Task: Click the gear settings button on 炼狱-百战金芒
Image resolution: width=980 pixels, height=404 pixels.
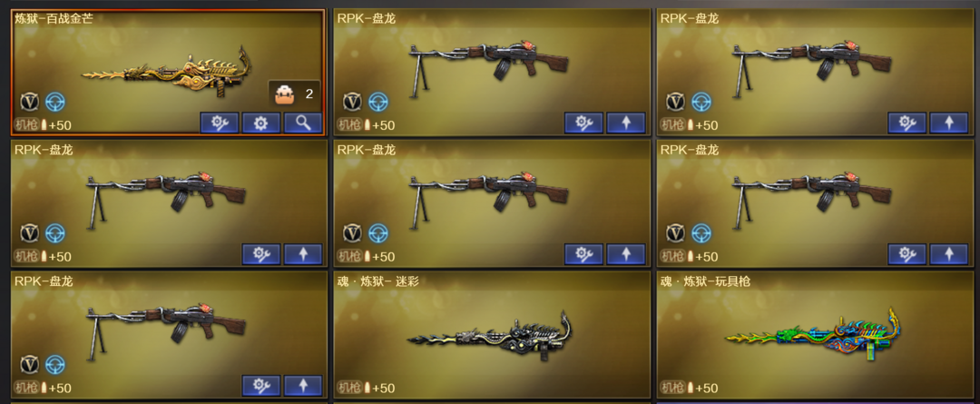Action: [261, 123]
